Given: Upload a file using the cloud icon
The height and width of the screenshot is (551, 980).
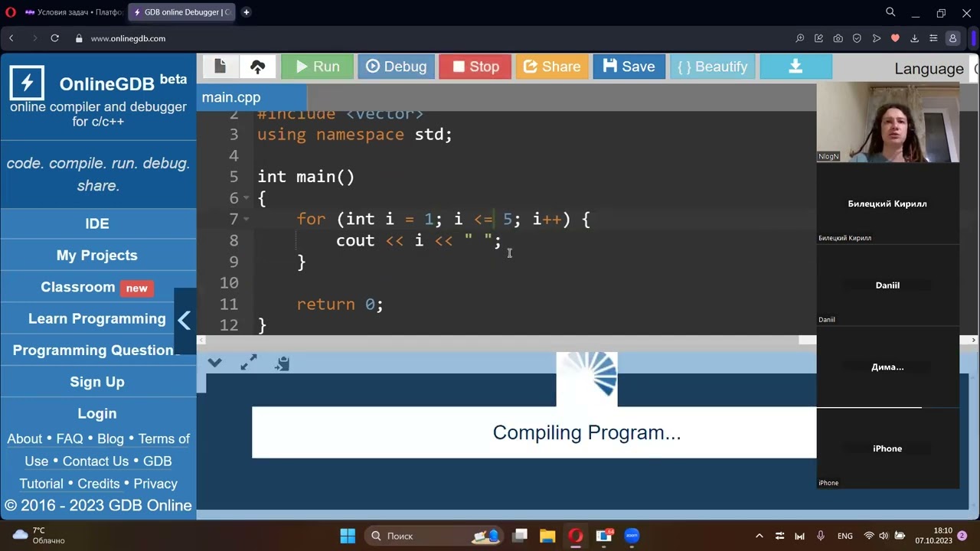Looking at the screenshot, I should pyautogui.click(x=258, y=67).
